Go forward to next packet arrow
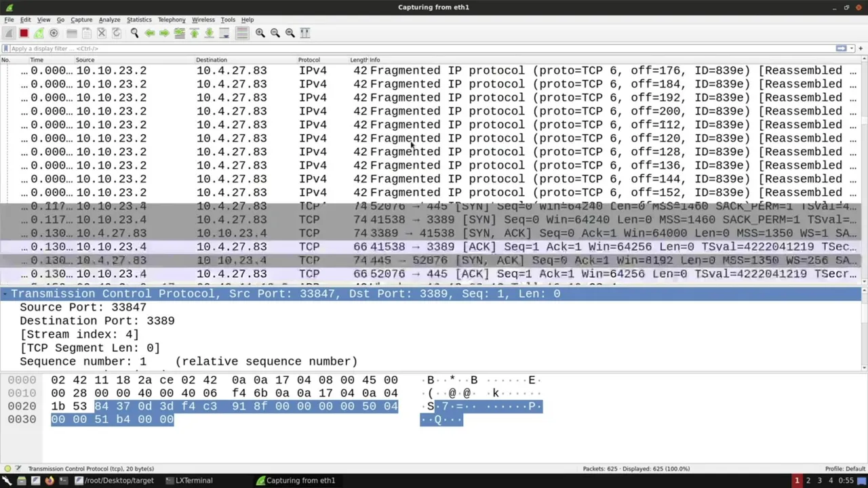 (164, 33)
